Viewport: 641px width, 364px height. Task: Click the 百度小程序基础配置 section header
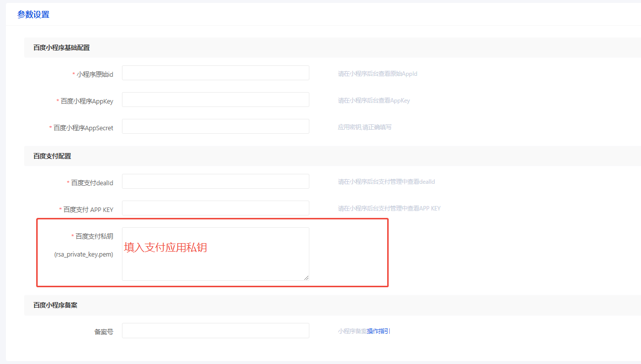click(x=61, y=48)
